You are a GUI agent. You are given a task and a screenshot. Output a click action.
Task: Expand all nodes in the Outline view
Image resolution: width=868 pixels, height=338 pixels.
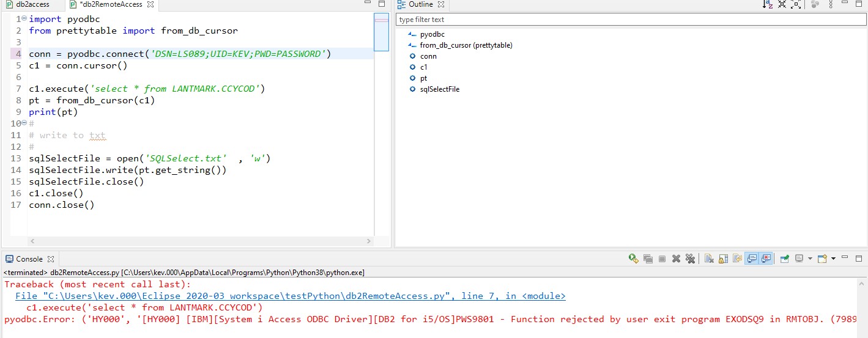point(795,4)
